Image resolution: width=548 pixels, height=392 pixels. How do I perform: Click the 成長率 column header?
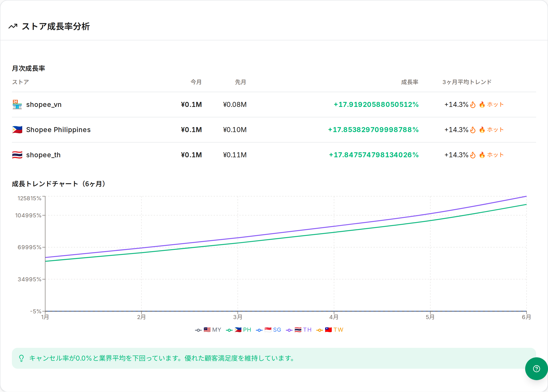(410, 82)
